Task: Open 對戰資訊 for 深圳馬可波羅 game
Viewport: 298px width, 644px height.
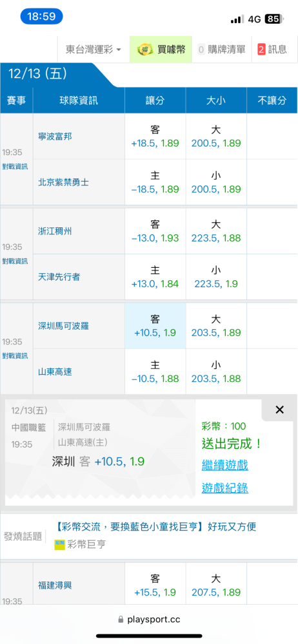Action: point(15,355)
